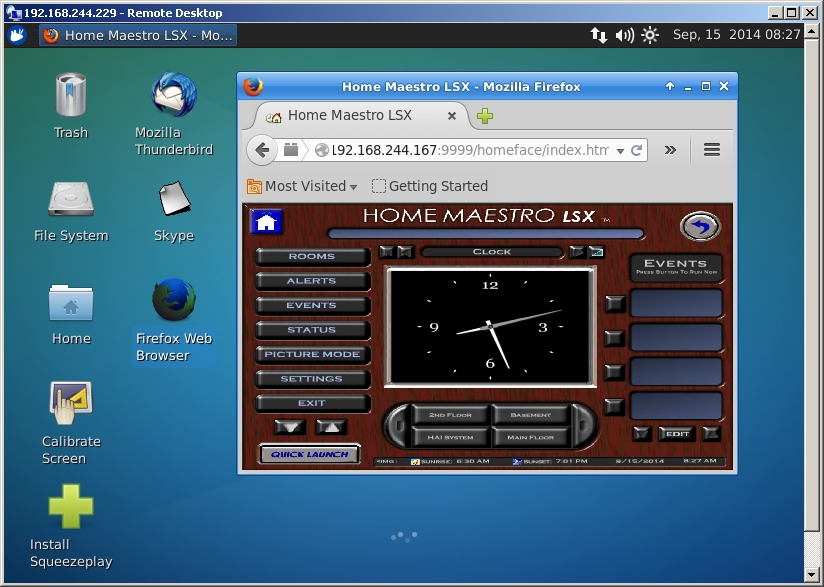The image size is (824, 587).
Task: Click the leftmost button before Clock bar
Action: [387, 252]
